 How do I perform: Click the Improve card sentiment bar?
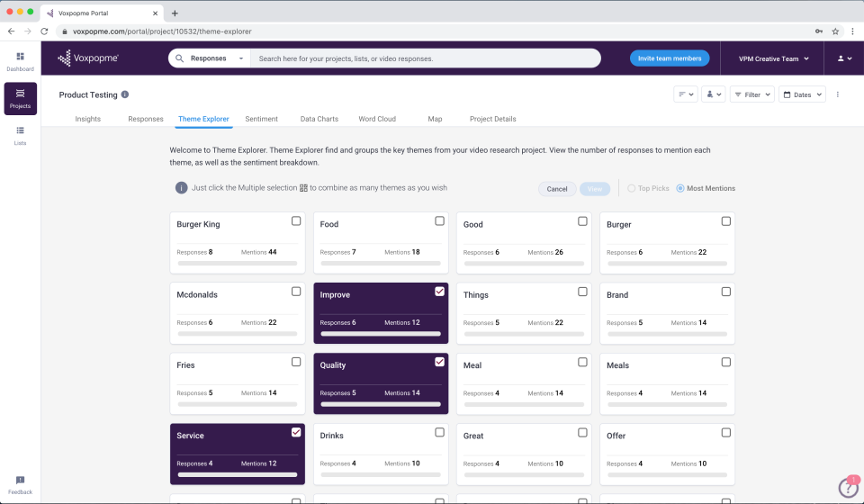(x=381, y=334)
